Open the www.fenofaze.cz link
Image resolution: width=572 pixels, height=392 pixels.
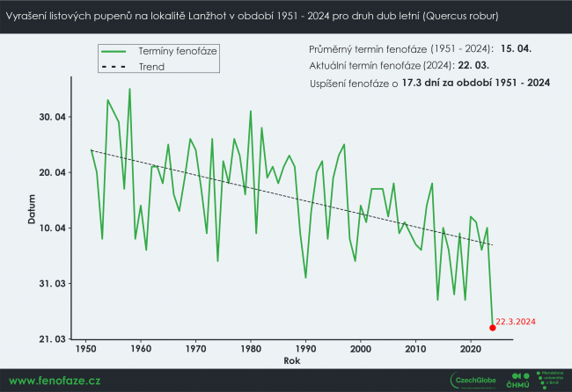click(x=55, y=381)
